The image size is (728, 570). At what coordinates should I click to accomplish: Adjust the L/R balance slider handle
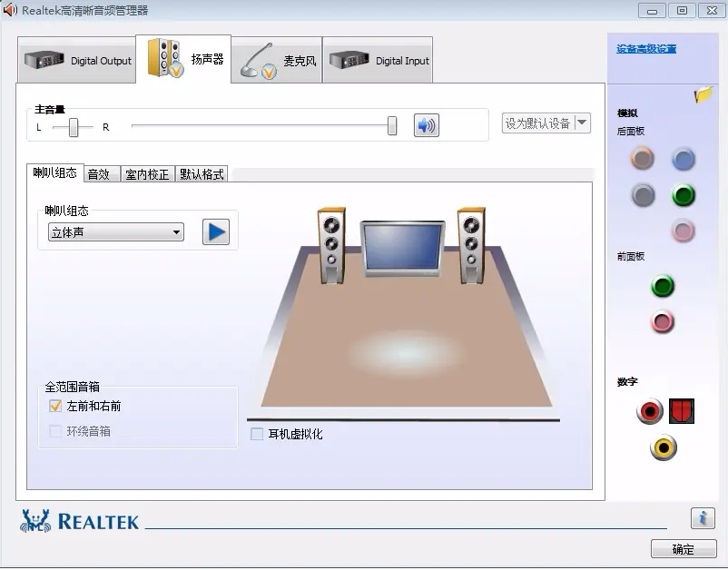point(74,127)
